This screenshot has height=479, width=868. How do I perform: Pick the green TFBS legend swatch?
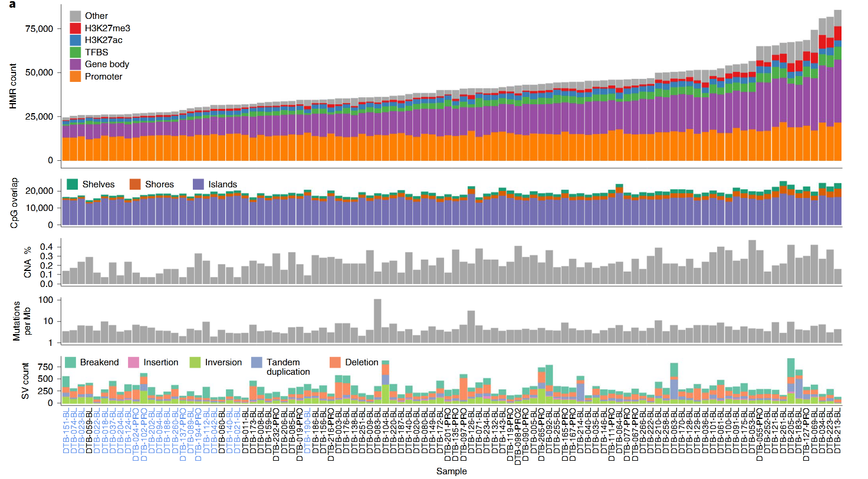(75, 52)
